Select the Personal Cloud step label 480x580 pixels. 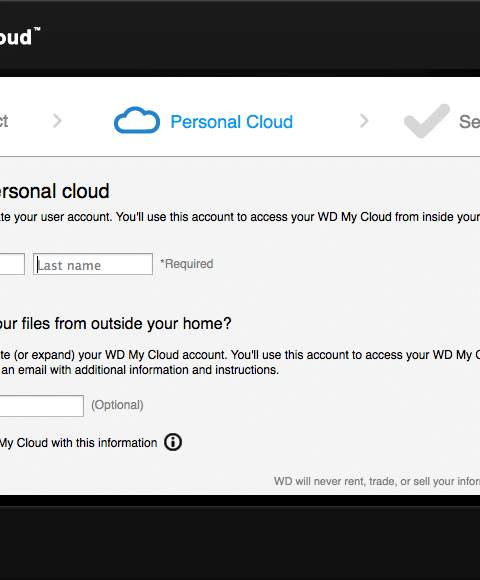(231, 122)
